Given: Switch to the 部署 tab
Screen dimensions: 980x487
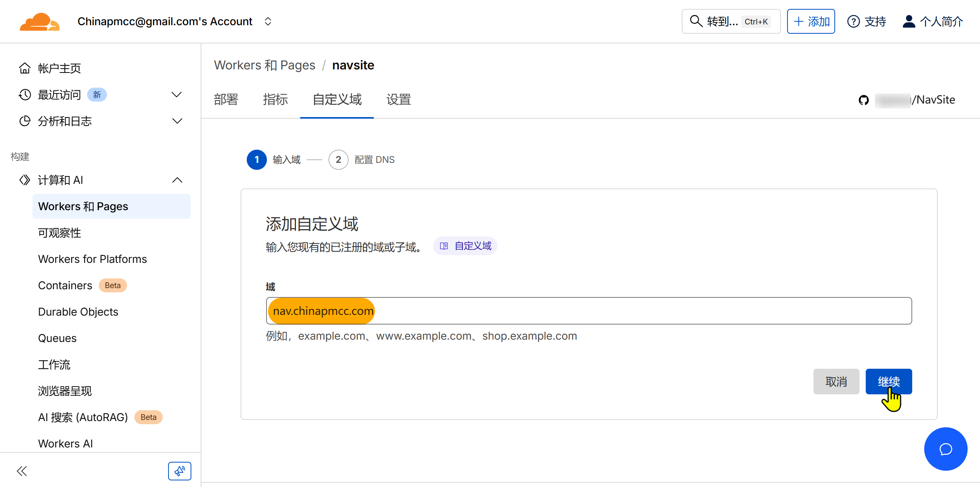Looking at the screenshot, I should click(x=226, y=100).
